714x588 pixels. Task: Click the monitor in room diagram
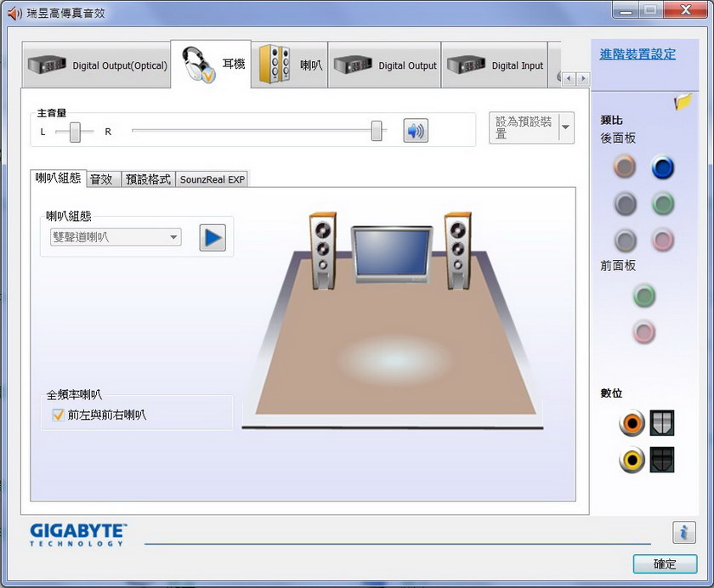(392, 255)
